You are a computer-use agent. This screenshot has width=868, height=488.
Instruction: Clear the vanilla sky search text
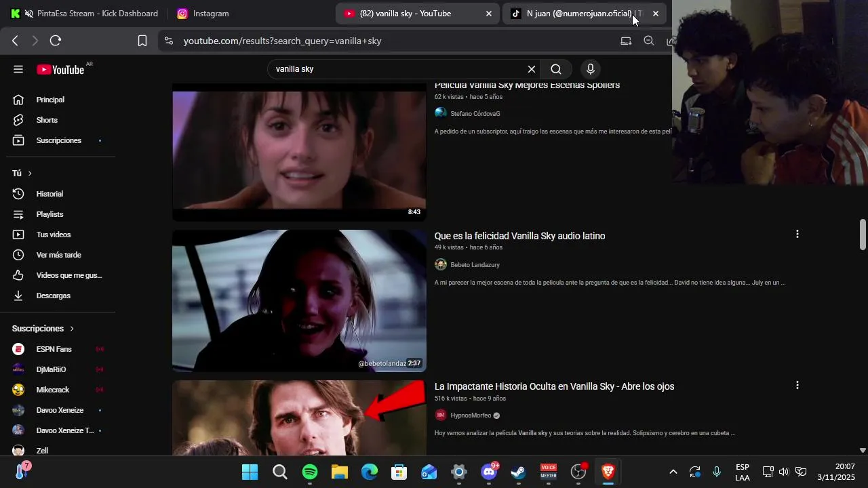532,69
